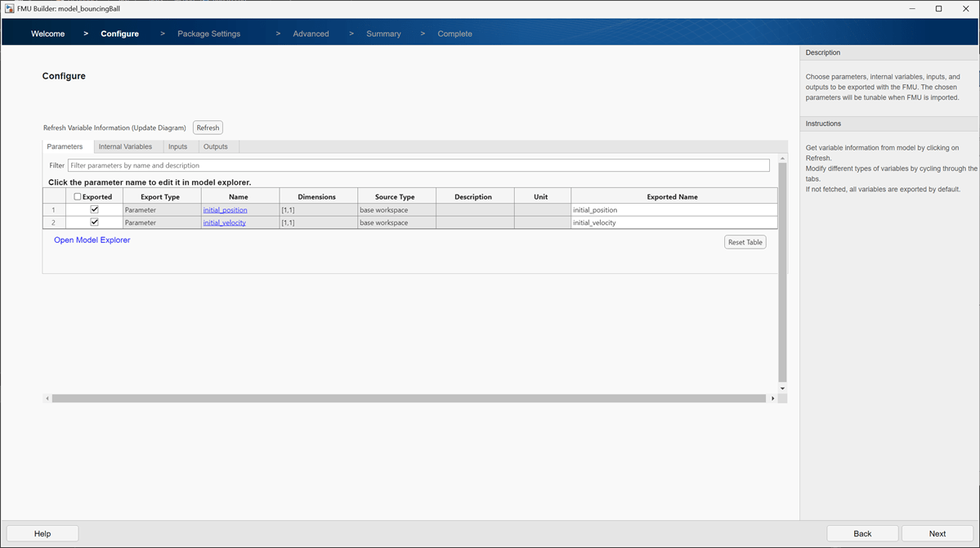Open initial_velocity parameter link
The width and height of the screenshot is (980, 548).
click(x=224, y=222)
